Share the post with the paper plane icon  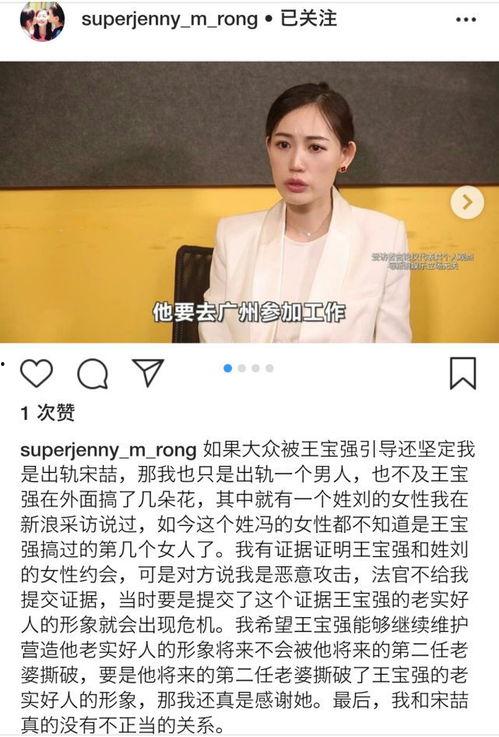click(148, 373)
